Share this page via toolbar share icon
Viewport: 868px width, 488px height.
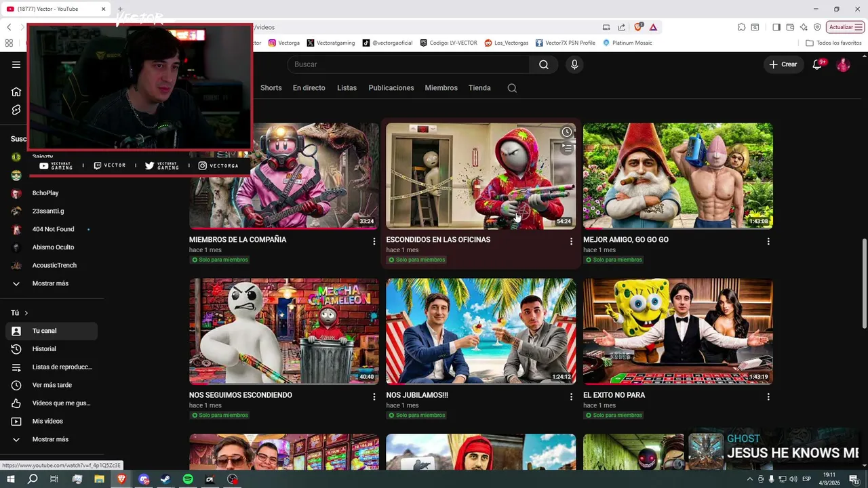point(622,27)
